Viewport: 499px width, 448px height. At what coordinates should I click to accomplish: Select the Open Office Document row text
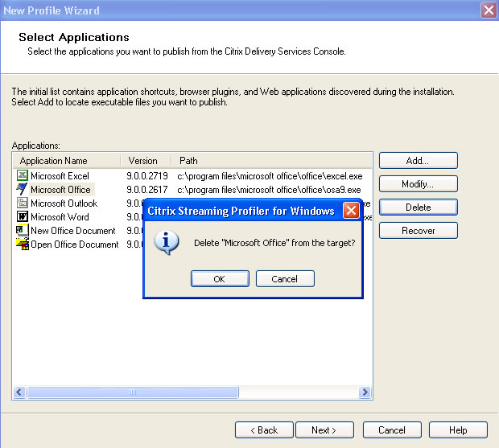[75, 245]
